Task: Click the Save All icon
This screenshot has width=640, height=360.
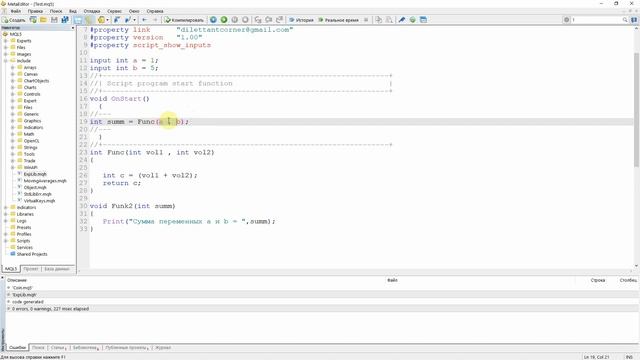Action: click(65, 20)
